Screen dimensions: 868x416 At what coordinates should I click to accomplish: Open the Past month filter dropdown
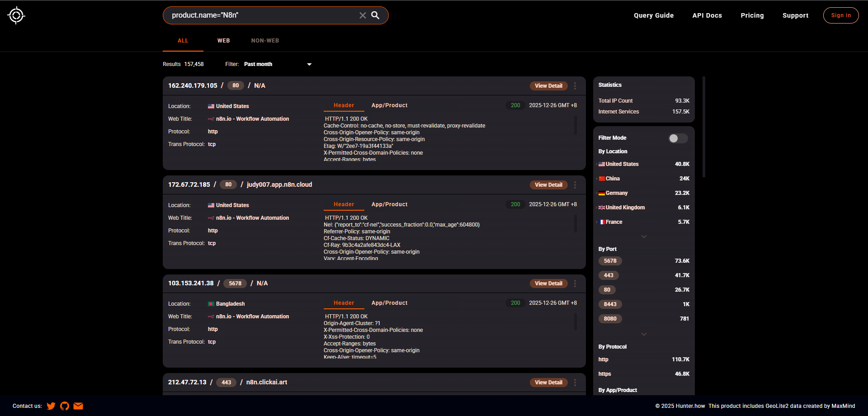pyautogui.click(x=278, y=64)
